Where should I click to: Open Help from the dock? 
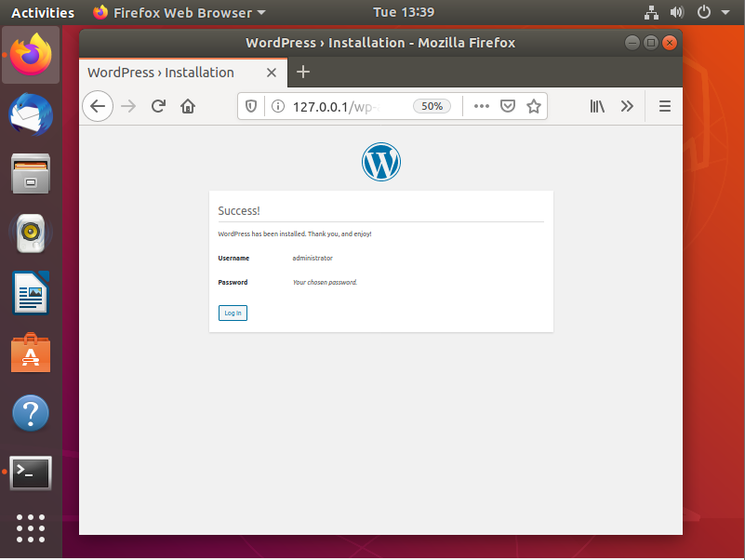point(31,413)
